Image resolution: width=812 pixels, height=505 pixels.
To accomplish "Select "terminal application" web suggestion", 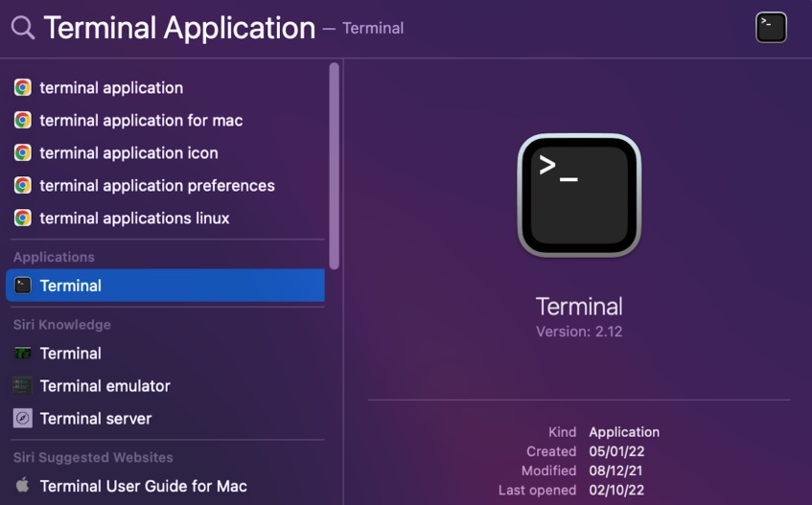I will coord(165,88).
